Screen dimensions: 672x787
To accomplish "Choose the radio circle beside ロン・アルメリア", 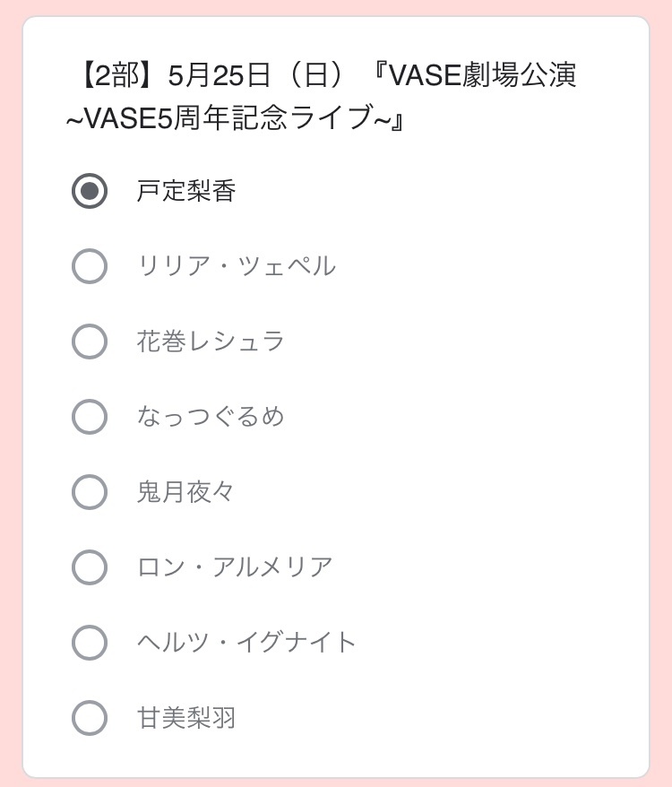I will tap(90, 567).
